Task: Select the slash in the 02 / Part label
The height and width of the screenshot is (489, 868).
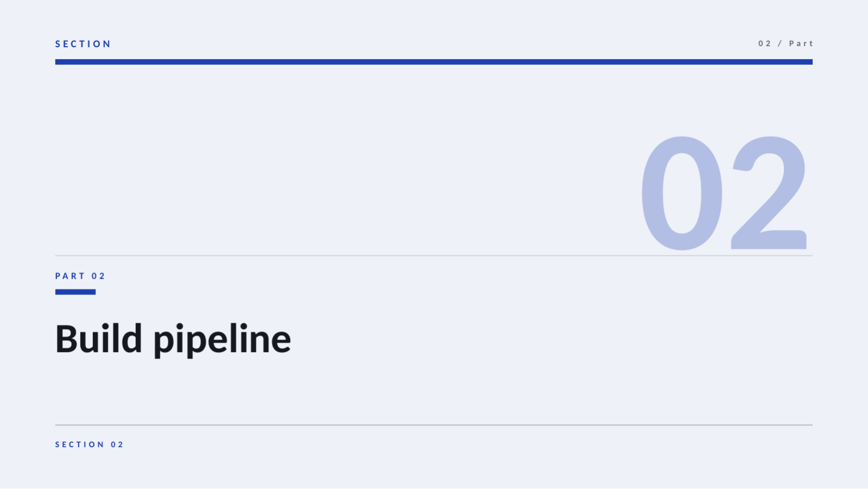Action: coord(780,43)
